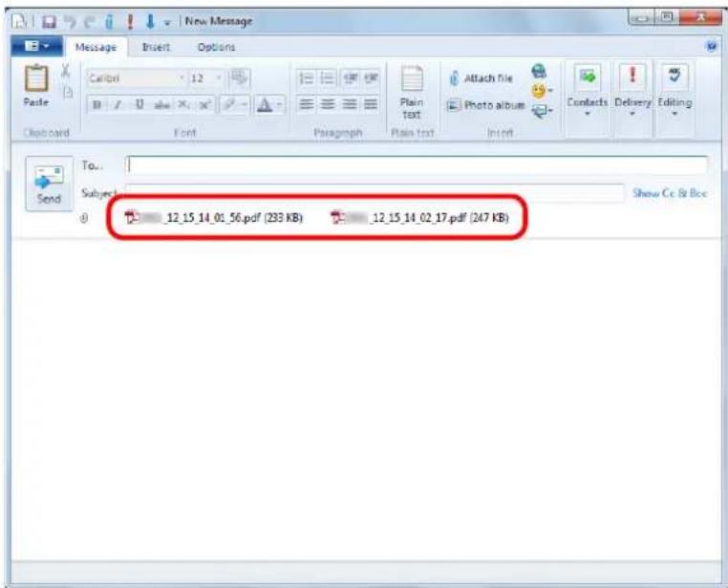Copy selection with the copy icon
Image resolution: width=728 pixels, height=588 pixels.
[x=67, y=93]
